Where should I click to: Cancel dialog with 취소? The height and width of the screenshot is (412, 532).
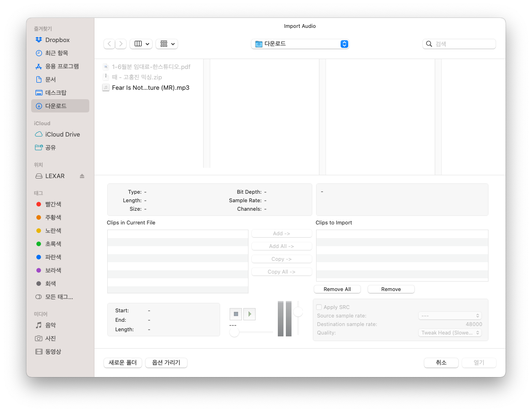pos(441,363)
